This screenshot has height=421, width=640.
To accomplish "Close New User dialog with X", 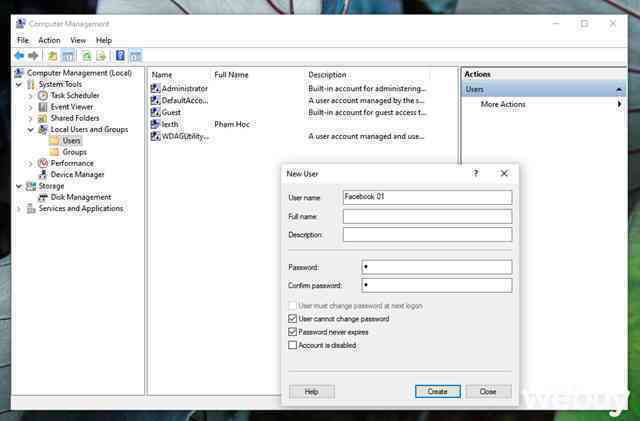I will 504,173.
